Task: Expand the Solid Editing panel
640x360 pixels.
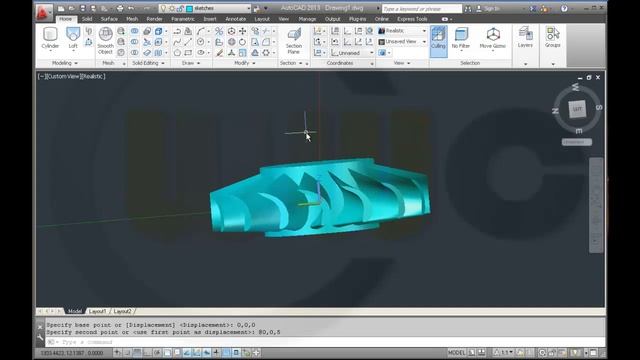Action: 148,63
